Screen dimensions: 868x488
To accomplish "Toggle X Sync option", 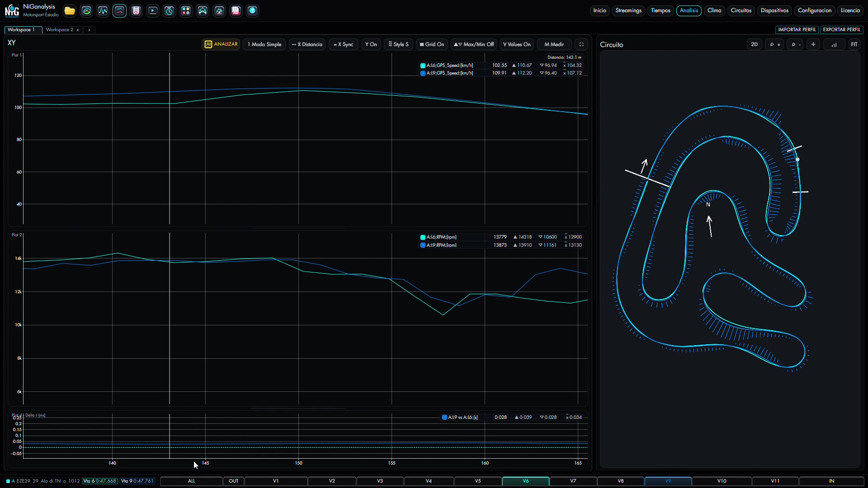I will tap(344, 44).
